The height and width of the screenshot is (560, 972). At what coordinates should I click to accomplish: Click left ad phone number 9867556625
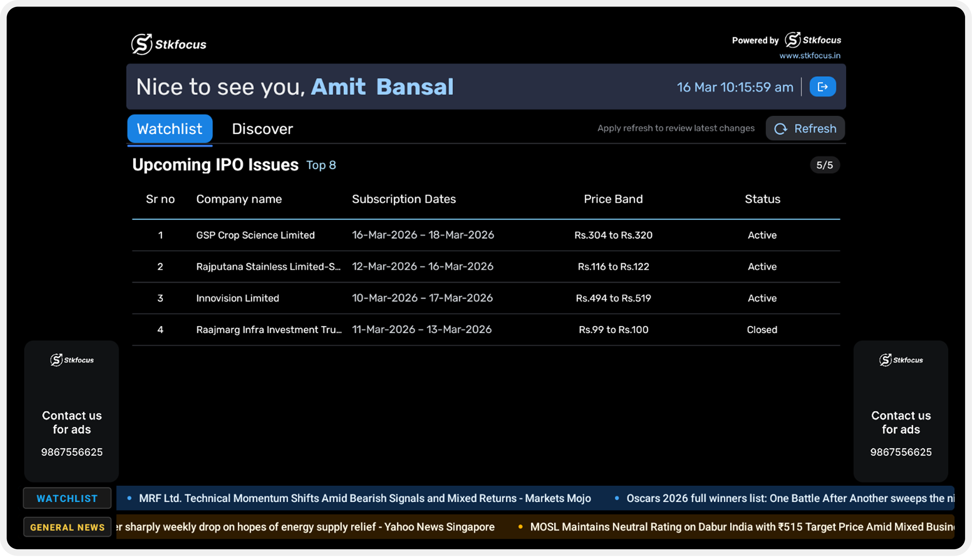pyautogui.click(x=72, y=452)
